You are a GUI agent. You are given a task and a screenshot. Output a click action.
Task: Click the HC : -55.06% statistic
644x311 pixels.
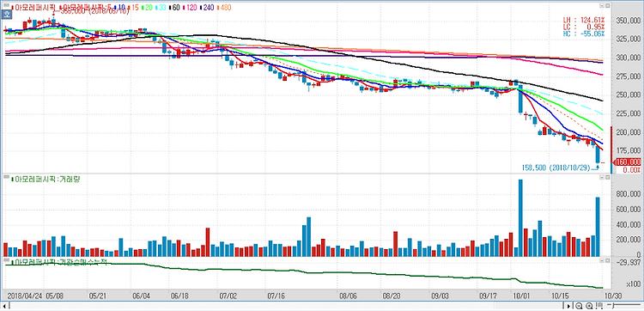pyautogui.click(x=585, y=34)
